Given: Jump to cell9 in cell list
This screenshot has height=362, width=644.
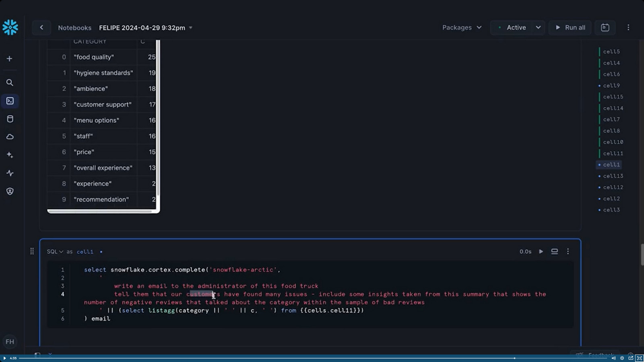Looking at the screenshot, I should tap(611, 86).
